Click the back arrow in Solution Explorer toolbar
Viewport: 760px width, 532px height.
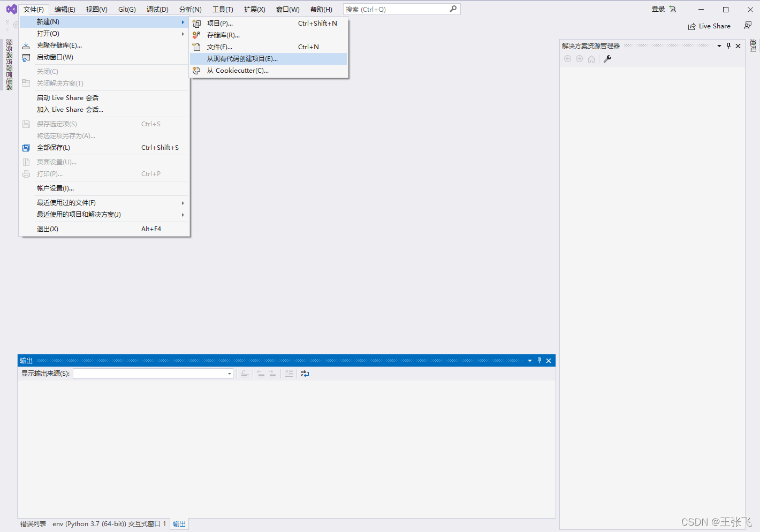tap(567, 59)
